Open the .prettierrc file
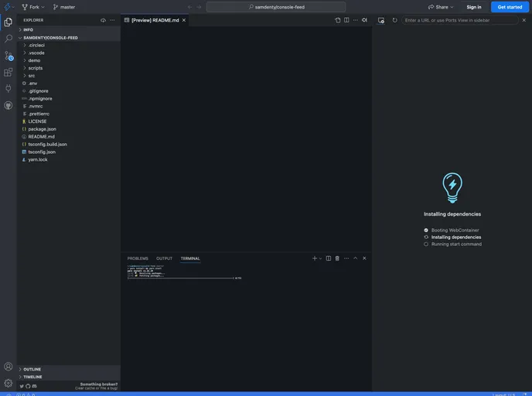Viewport: 532px width, 396px height. pyautogui.click(x=69, y=114)
